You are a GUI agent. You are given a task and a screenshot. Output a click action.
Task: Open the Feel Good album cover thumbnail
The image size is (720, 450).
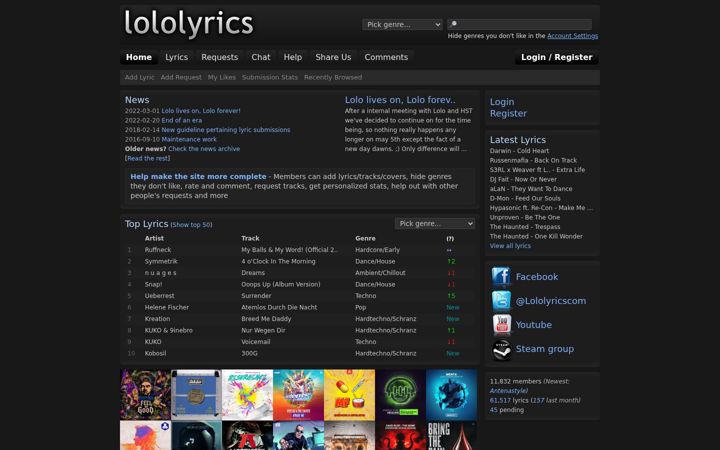tap(145, 394)
